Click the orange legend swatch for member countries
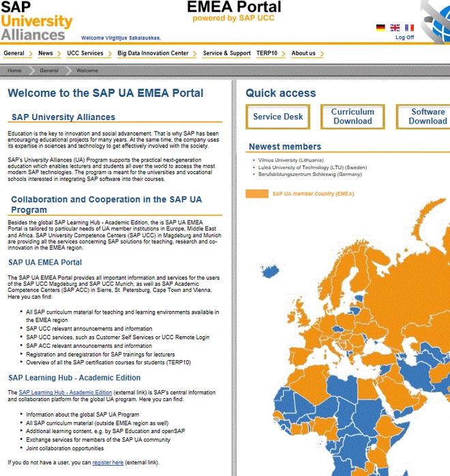The image size is (450, 476). (x=257, y=194)
